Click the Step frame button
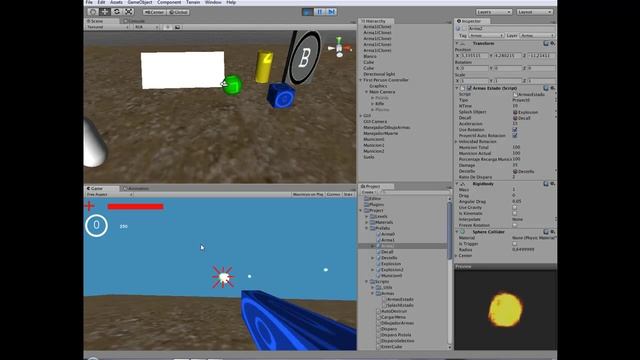 tap(331, 12)
